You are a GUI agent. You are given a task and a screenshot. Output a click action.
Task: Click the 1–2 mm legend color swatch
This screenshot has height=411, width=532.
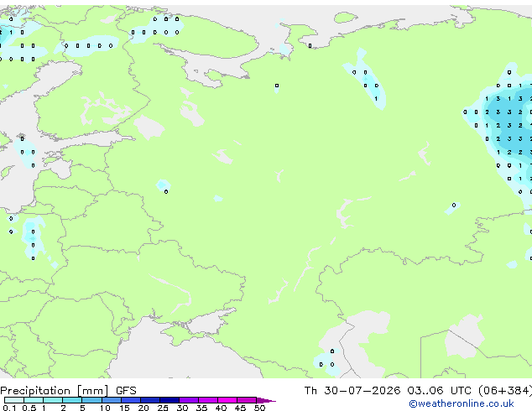53,400
